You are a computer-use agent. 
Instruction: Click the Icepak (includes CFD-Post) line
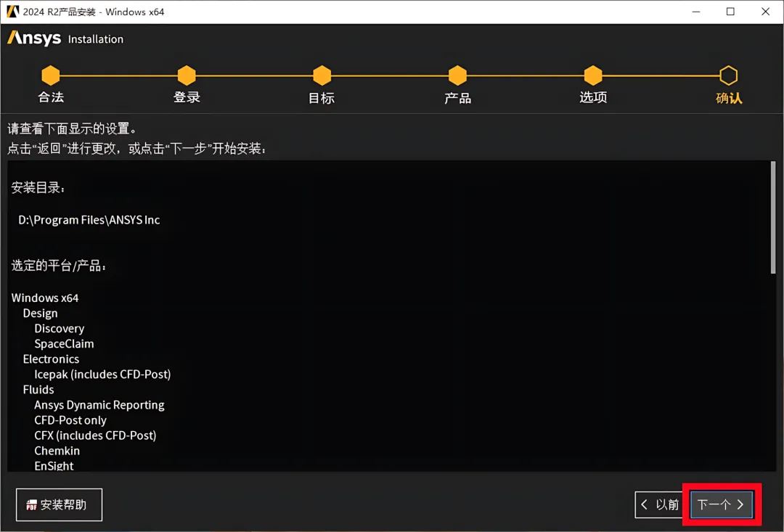[x=102, y=375]
